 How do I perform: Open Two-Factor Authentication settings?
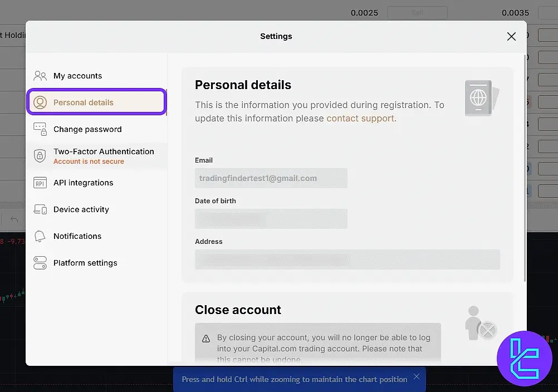coord(104,151)
